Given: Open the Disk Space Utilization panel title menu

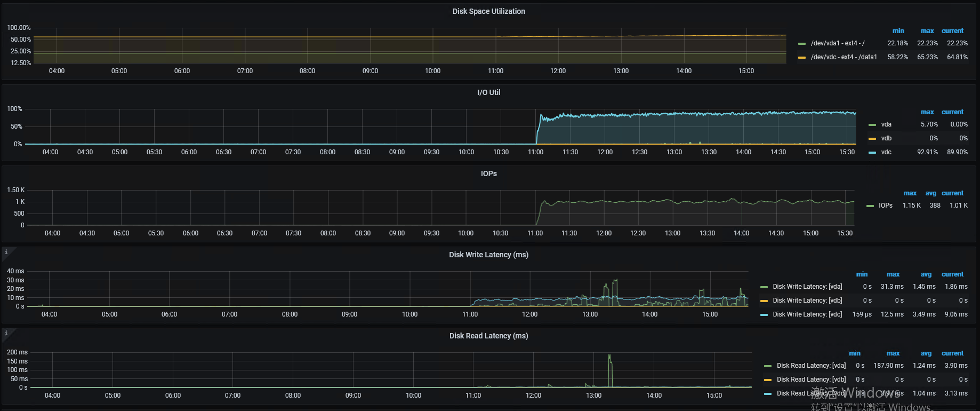Looking at the screenshot, I should coord(488,11).
